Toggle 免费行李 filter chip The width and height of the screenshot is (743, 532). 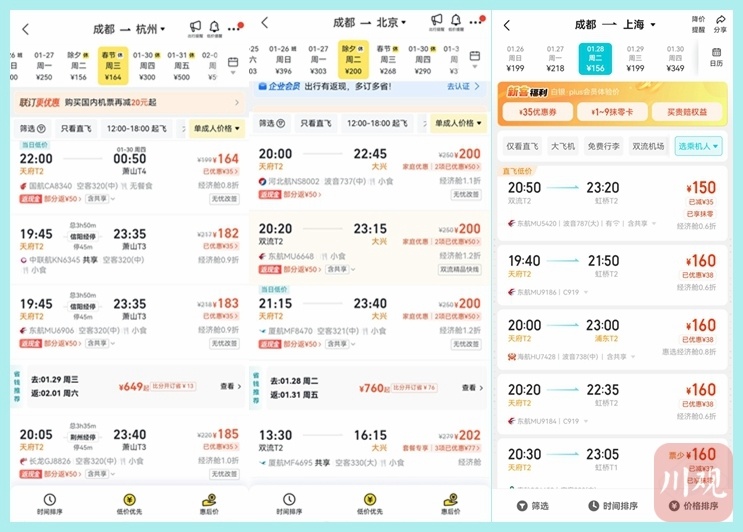tap(609, 146)
